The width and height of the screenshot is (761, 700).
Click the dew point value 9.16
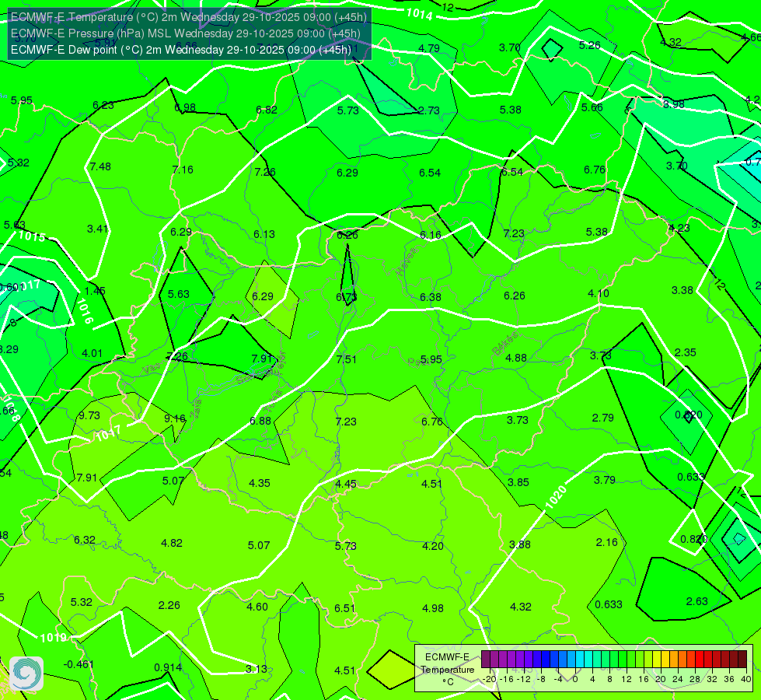point(175,418)
